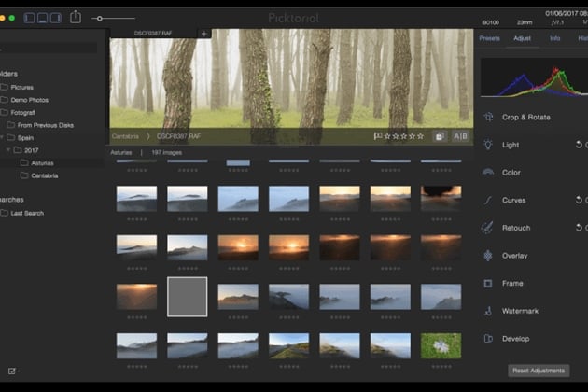Viewport: 588px width, 392px height.
Task: Select the Cantabria folder in sidebar
Action: point(44,175)
